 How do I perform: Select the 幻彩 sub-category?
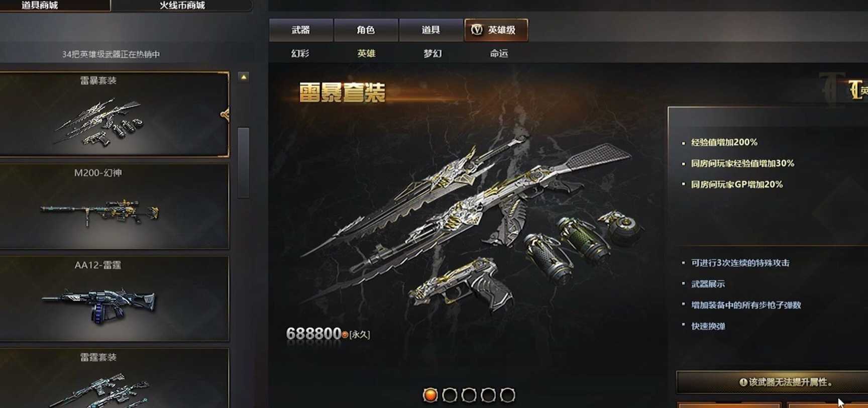click(300, 53)
